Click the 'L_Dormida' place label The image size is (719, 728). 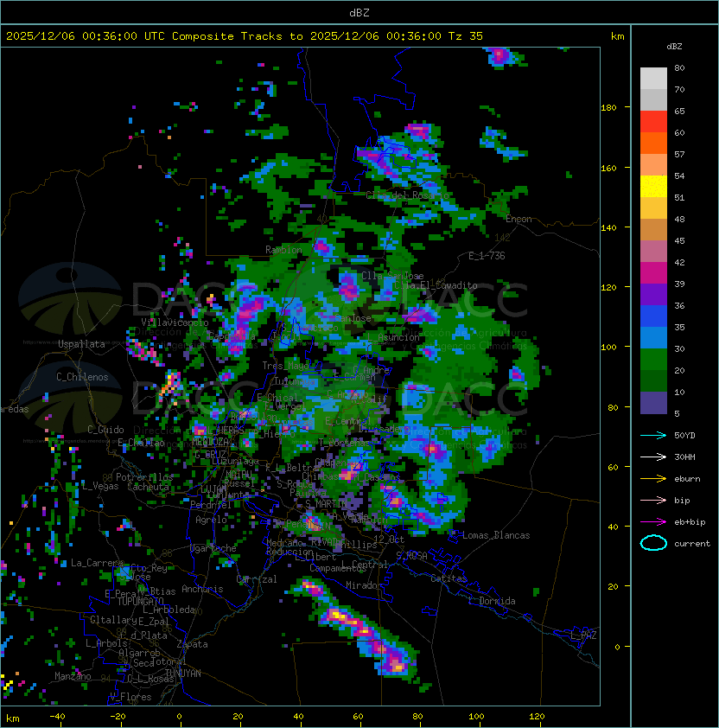point(492,601)
